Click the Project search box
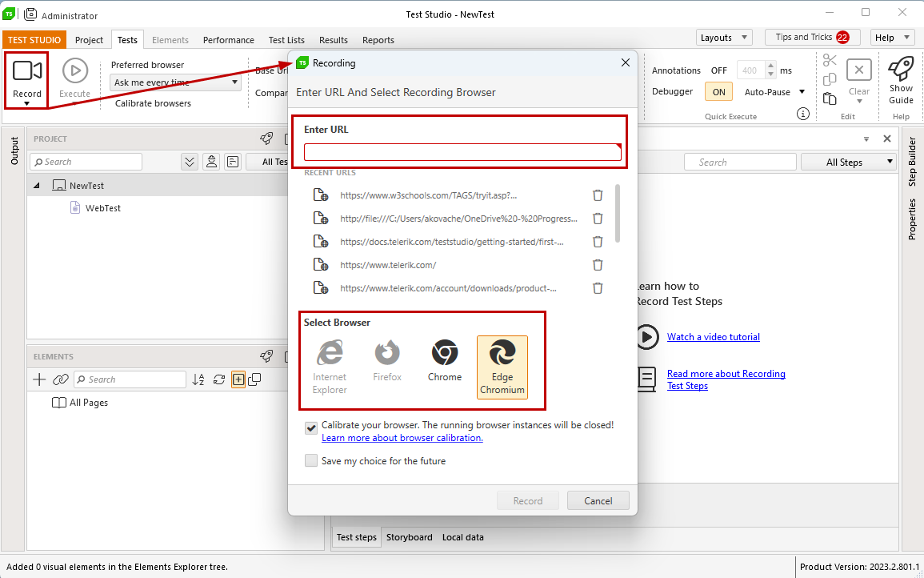 click(x=86, y=162)
